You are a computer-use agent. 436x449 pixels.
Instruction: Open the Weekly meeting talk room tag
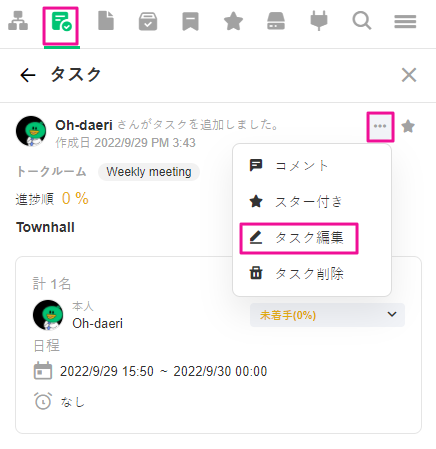click(x=149, y=172)
